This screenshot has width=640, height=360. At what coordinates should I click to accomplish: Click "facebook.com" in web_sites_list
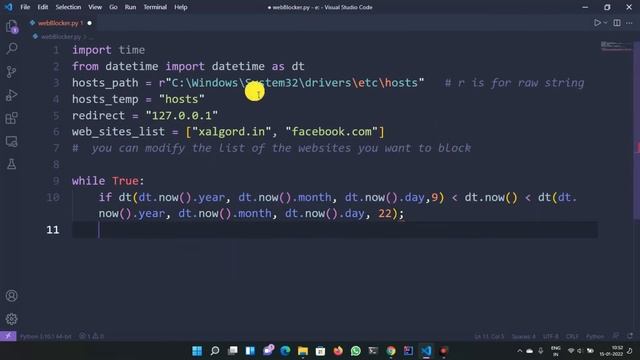[331, 132]
